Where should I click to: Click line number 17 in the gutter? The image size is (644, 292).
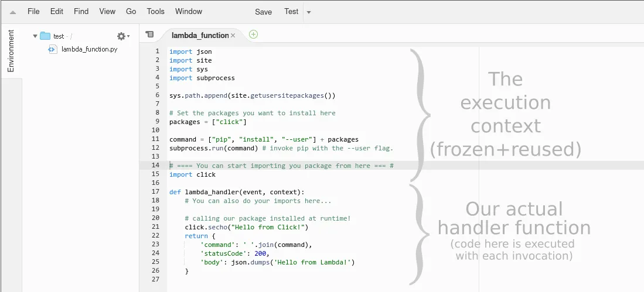point(156,191)
